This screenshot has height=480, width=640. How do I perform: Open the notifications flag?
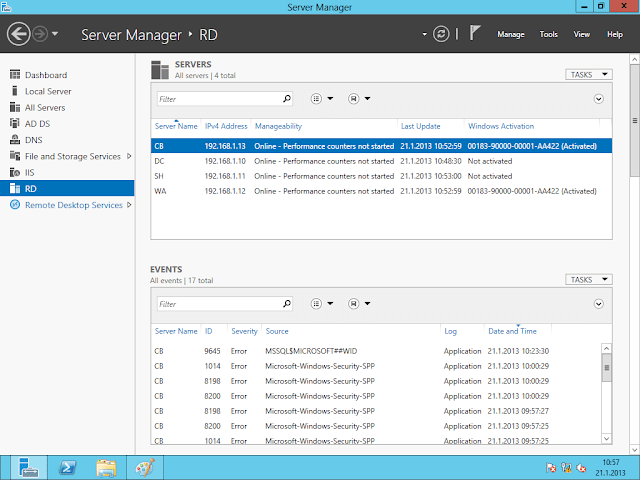click(475, 33)
